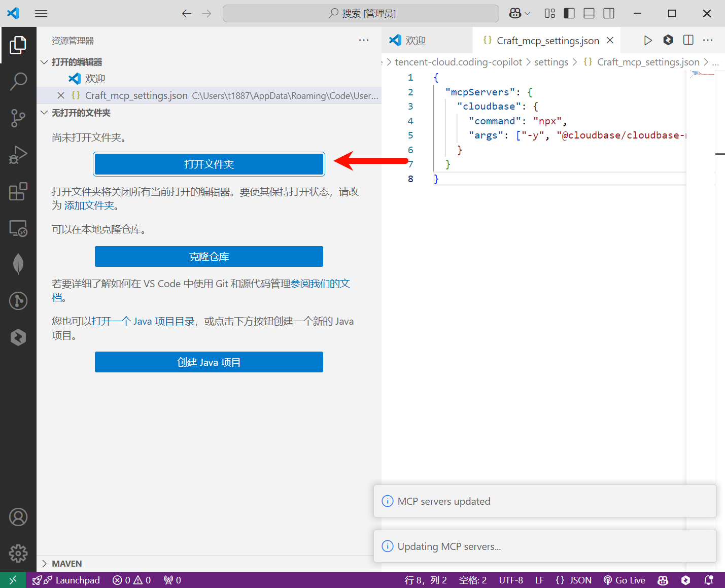The image size is (725, 588).
Task: Open the hexagon Copilot view in activity bar
Action: pyautogui.click(x=18, y=337)
